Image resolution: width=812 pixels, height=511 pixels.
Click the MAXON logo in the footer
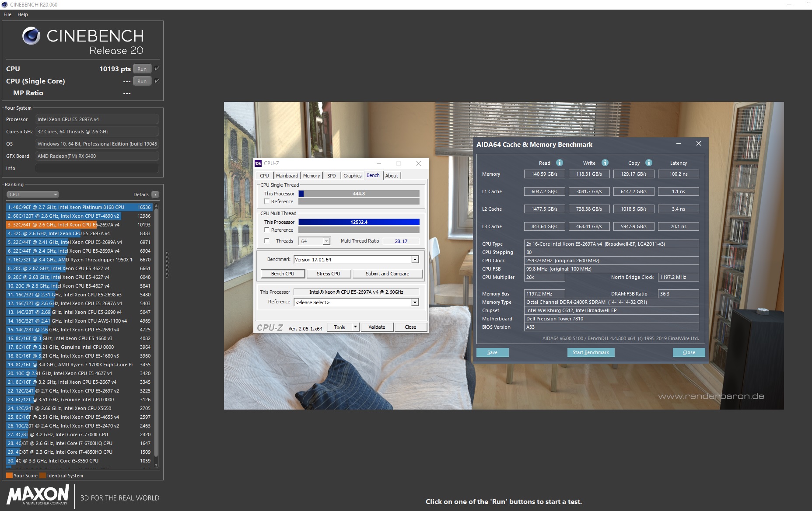point(38,496)
